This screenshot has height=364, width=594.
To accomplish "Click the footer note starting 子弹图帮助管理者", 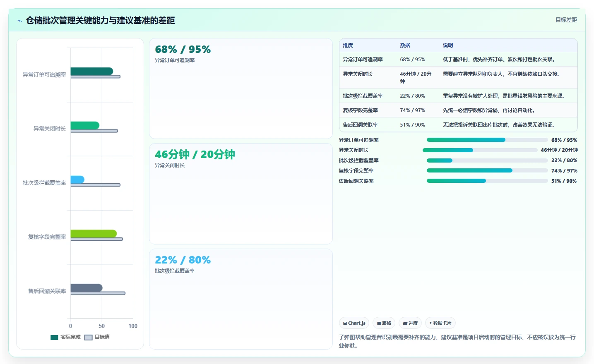I will click(457, 341).
